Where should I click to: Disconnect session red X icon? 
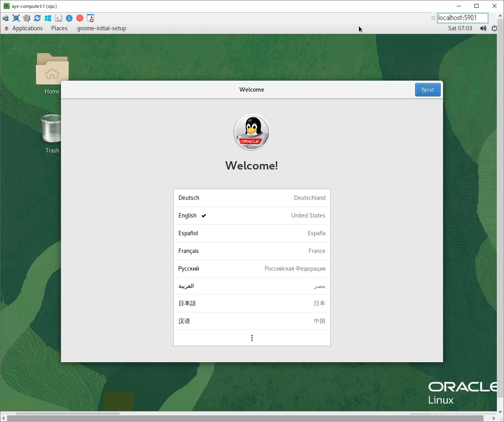pos(80,18)
